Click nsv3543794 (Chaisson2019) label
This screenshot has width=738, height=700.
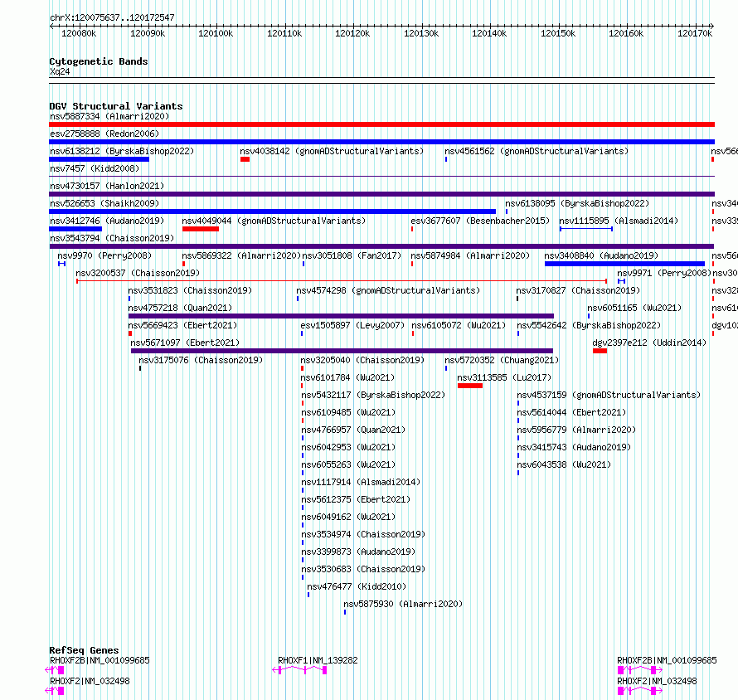[112, 238]
